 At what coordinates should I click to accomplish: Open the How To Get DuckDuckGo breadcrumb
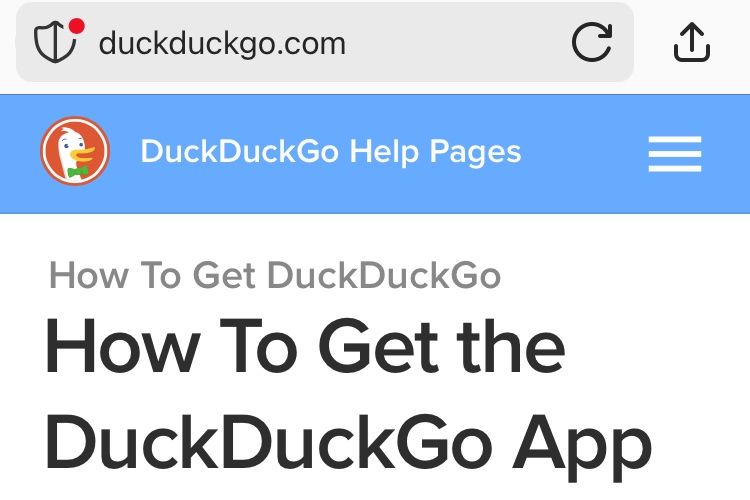click(x=275, y=275)
